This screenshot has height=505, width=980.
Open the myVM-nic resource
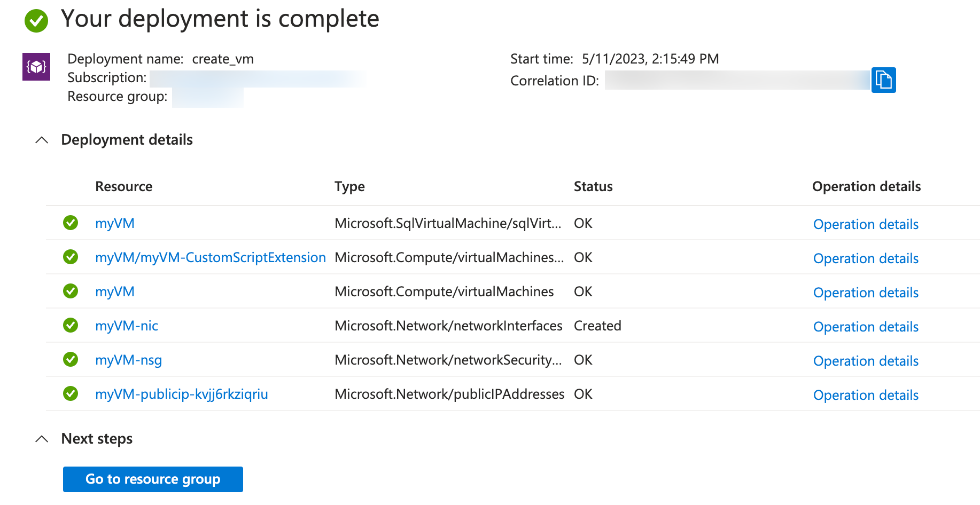tap(127, 326)
